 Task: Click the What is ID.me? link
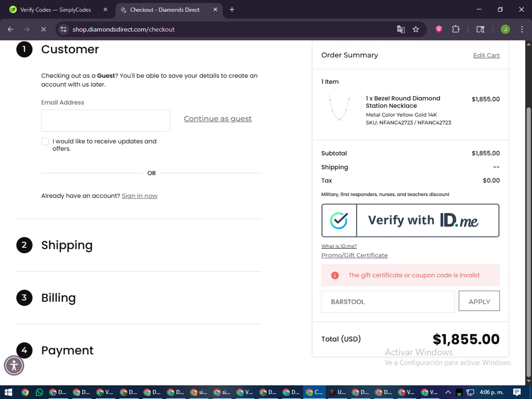(339, 246)
